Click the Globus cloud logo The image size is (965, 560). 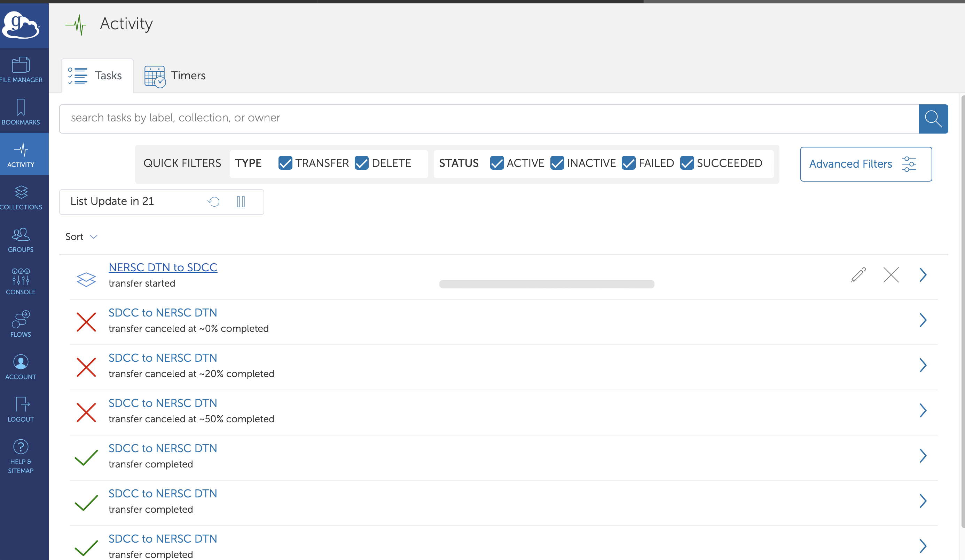20,25
